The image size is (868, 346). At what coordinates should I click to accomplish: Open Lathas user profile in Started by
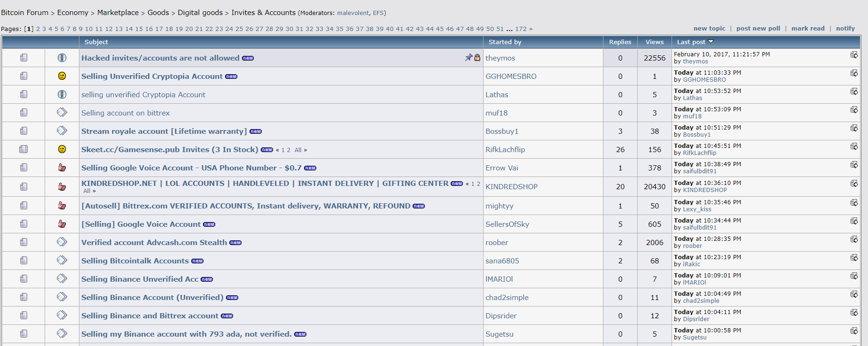coord(497,95)
